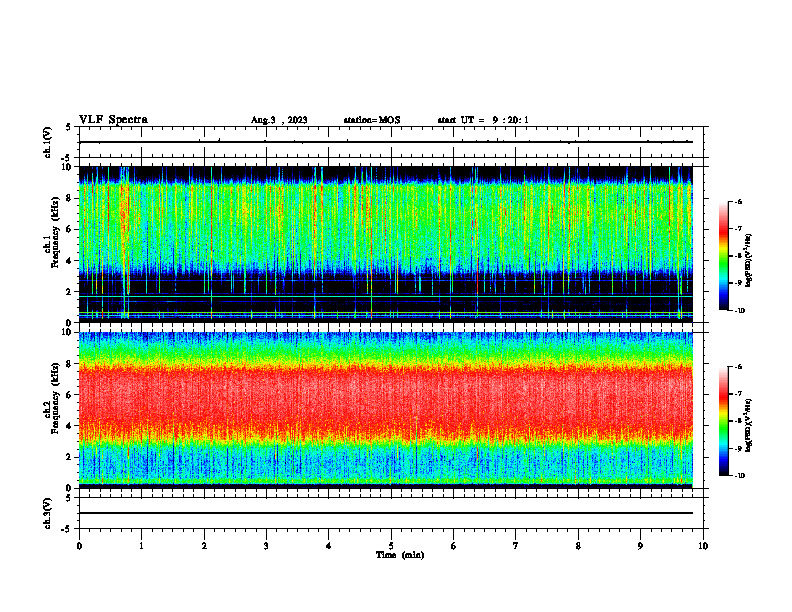Select the ch.1 "Frequency (kHz)" axis label
This screenshot has height=612, width=792.
click(x=55, y=230)
